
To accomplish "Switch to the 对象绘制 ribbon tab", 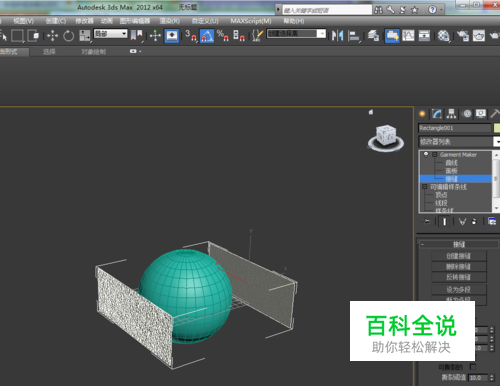I will pyautogui.click(x=94, y=52).
